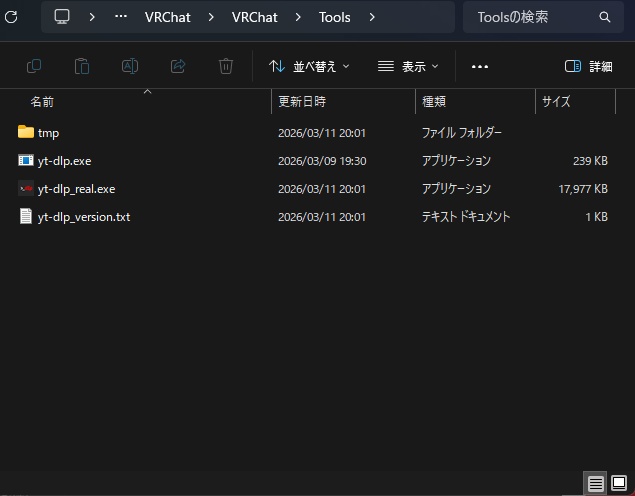Click the Delete trash icon
The height and width of the screenshot is (496, 635).
coord(226,66)
